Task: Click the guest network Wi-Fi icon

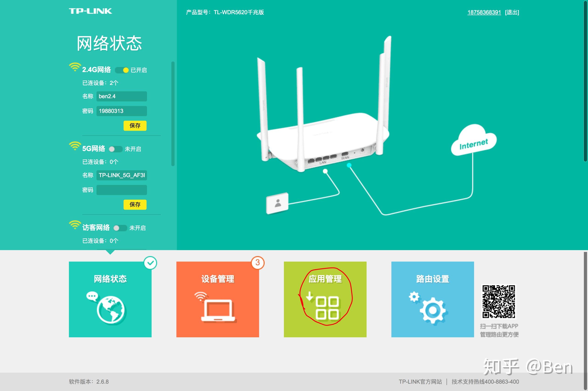Action: [75, 225]
